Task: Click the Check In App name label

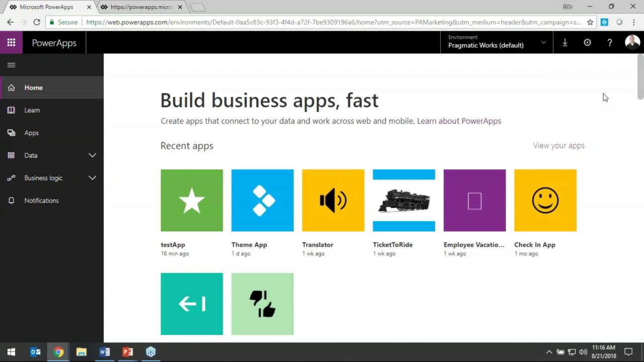Action: tap(535, 245)
